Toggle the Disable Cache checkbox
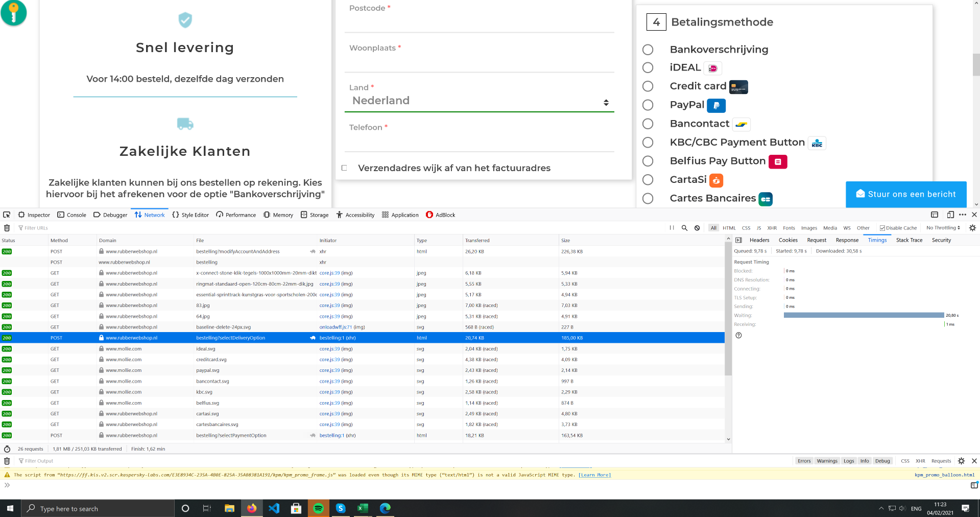The image size is (980, 517). click(x=882, y=228)
